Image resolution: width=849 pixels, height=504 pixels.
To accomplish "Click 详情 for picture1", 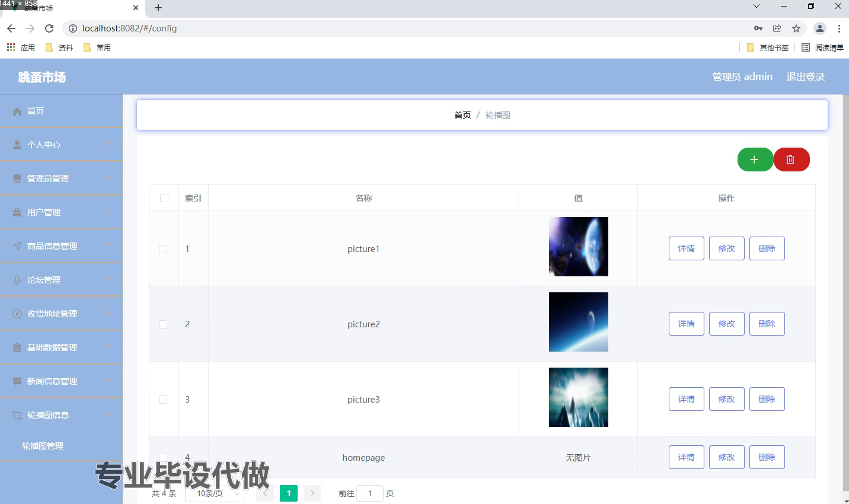I will click(687, 248).
